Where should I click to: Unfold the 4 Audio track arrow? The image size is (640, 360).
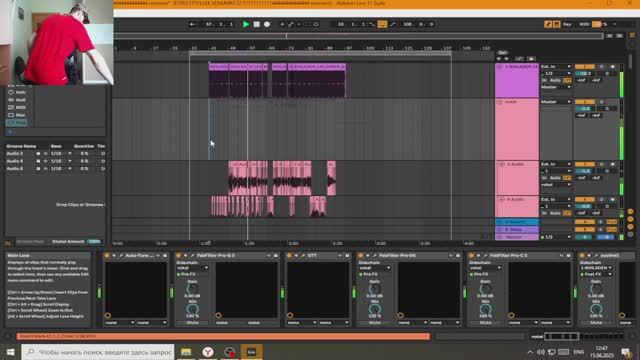click(502, 199)
